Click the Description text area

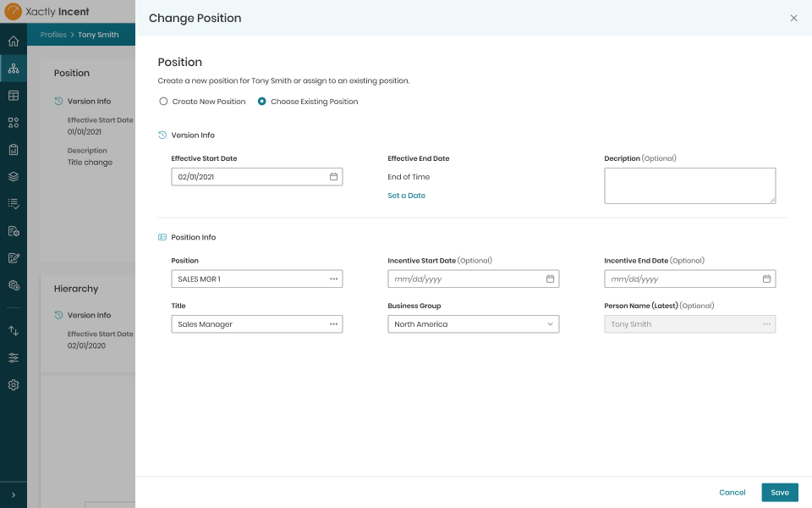click(x=690, y=185)
